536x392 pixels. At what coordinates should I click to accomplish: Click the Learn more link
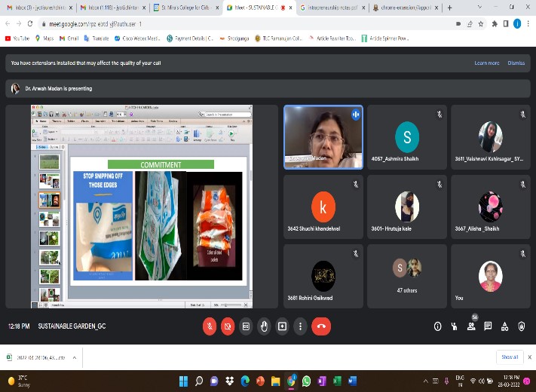pyautogui.click(x=486, y=63)
